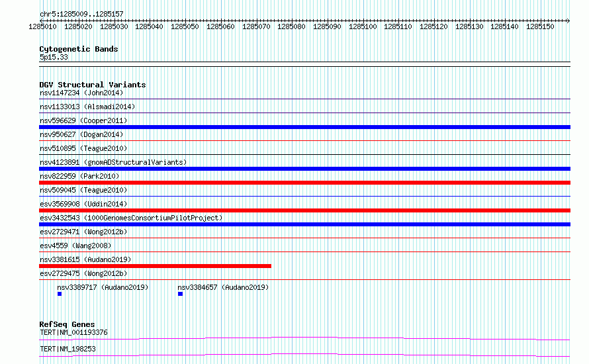Click the blue bar of nsv596629
The width and height of the screenshot is (589, 364).
tap(304, 127)
